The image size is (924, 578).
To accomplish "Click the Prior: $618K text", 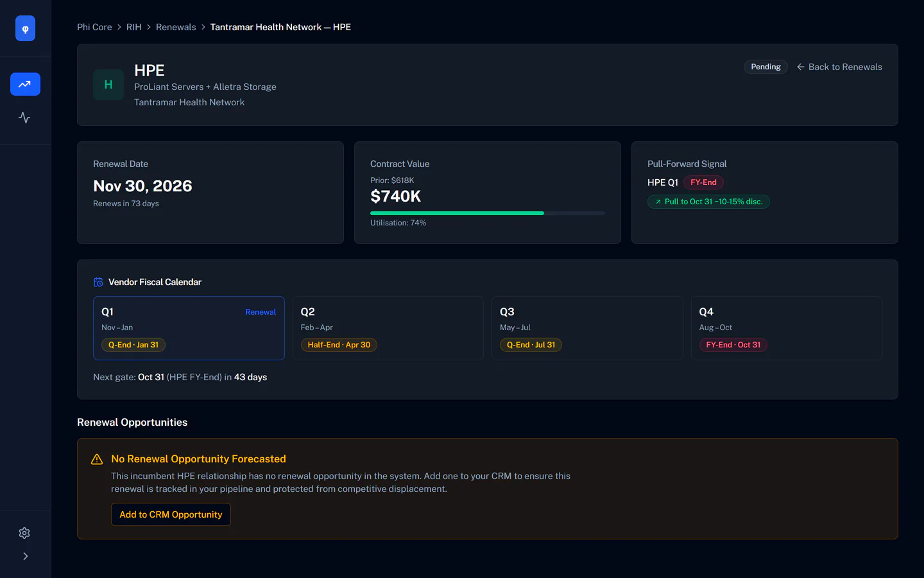I will point(392,180).
